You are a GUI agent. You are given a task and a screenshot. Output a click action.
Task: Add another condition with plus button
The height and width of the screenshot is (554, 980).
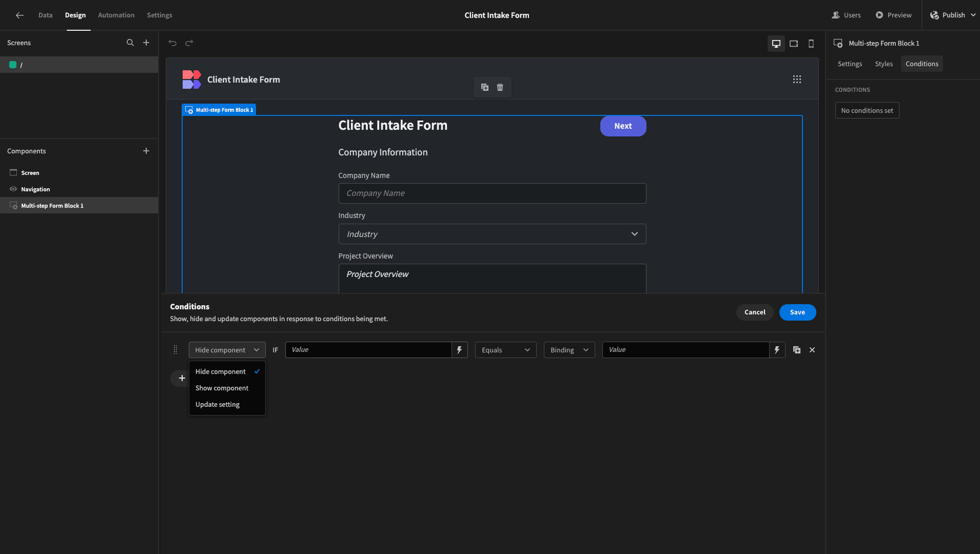182,379
